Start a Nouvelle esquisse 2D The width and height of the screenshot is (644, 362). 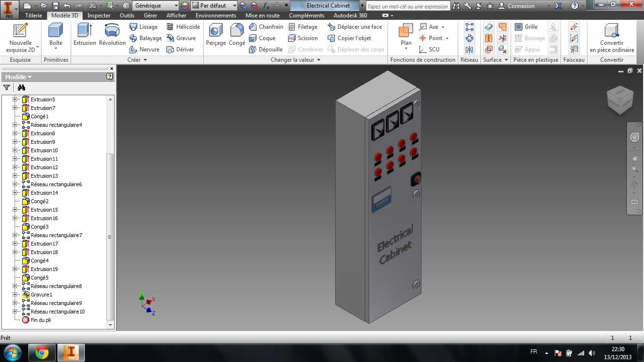point(21,38)
